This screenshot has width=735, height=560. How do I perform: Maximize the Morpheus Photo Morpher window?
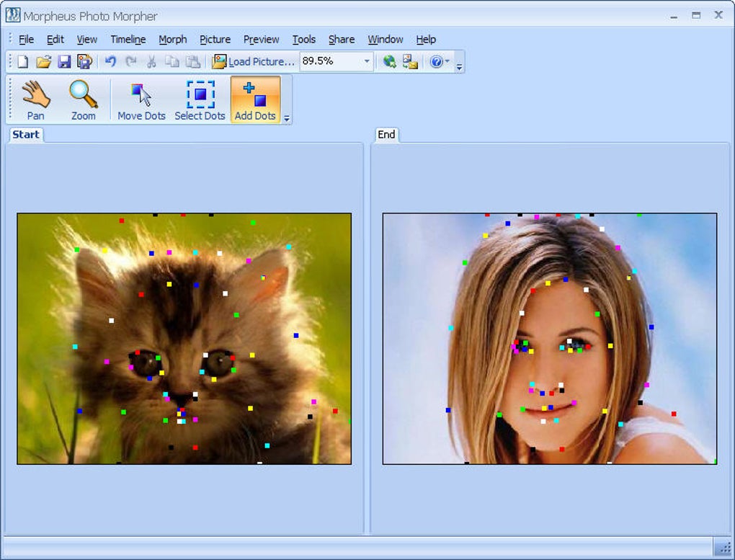point(696,15)
